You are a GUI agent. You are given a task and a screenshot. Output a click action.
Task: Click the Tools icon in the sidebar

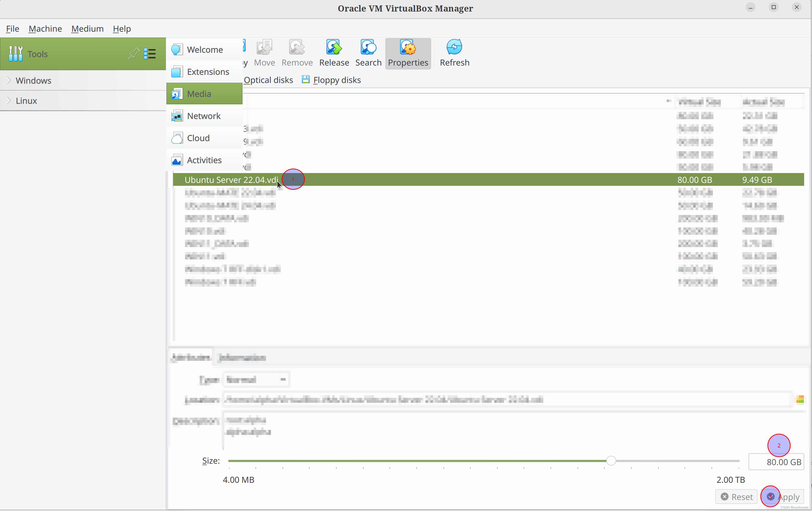15,54
